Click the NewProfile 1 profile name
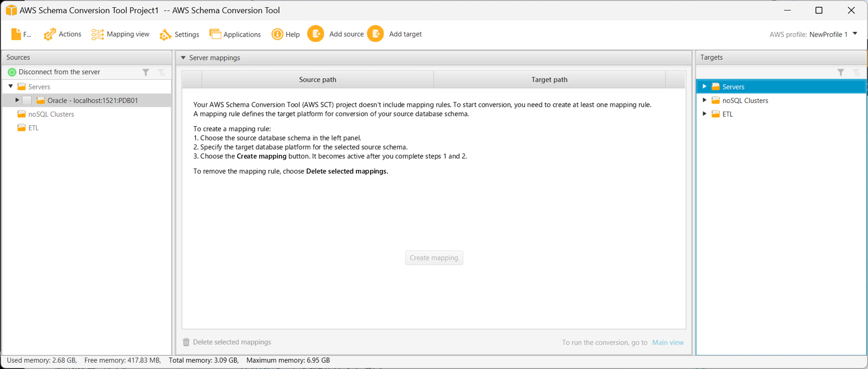868x369 pixels. tap(828, 34)
